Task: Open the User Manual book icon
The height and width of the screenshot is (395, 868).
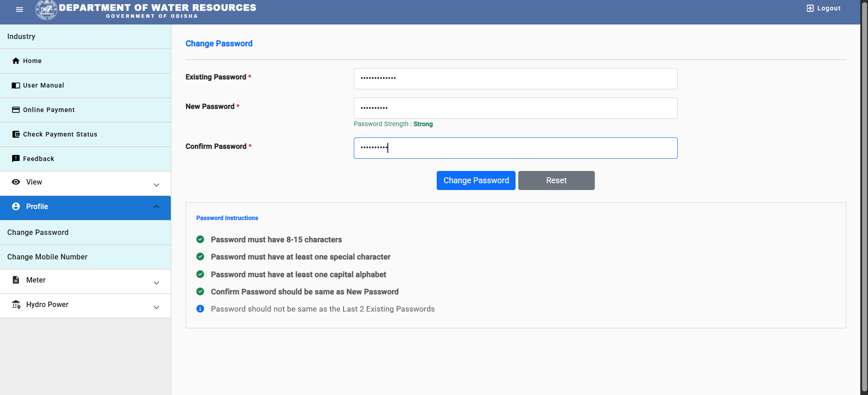Action: pyautogui.click(x=16, y=85)
